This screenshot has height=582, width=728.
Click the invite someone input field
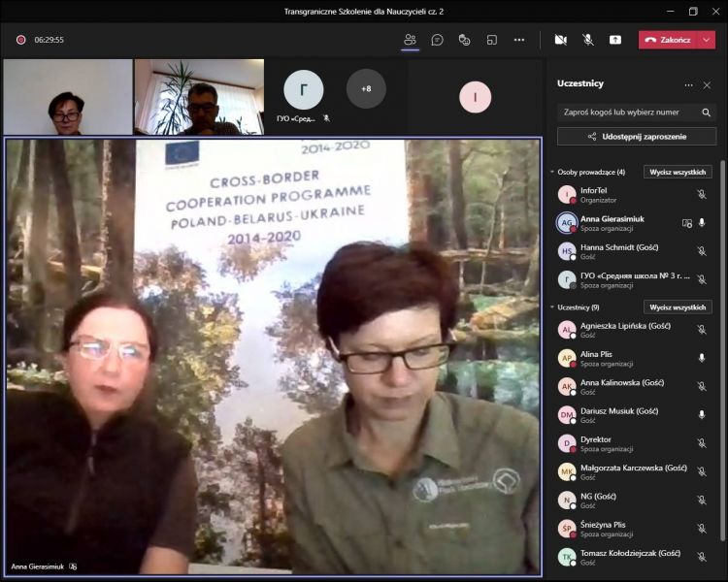pyautogui.click(x=626, y=112)
